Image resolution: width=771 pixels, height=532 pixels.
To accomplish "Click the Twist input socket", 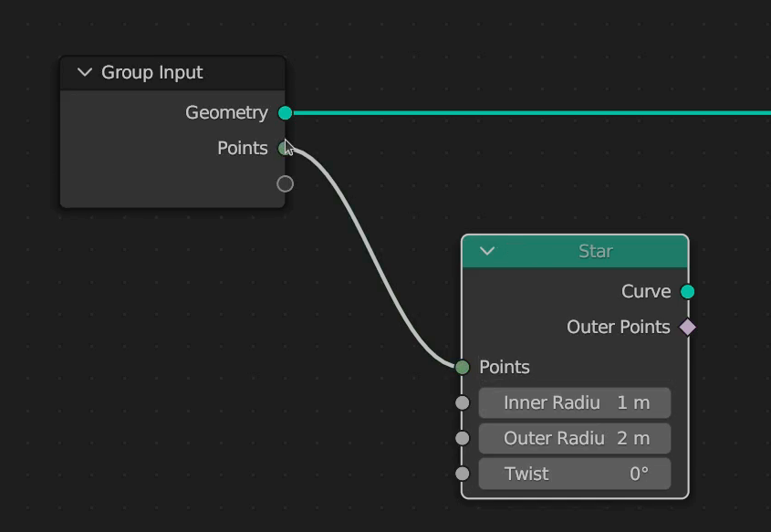I will (463, 474).
